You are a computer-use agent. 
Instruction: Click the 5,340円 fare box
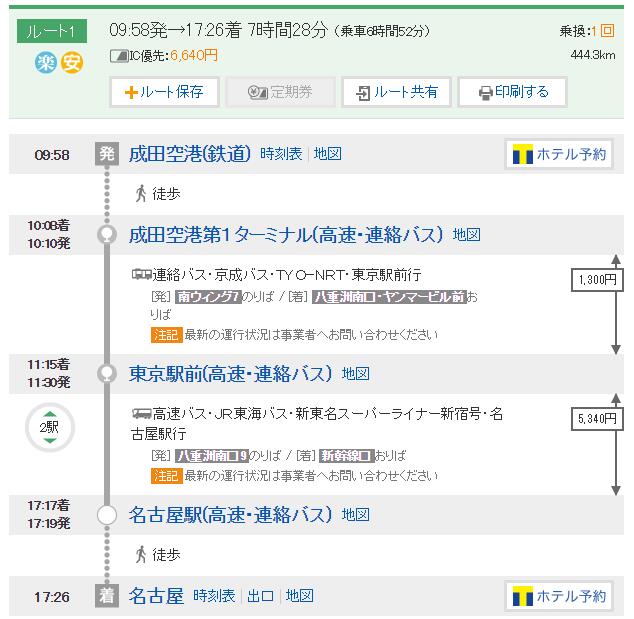click(597, 419)
